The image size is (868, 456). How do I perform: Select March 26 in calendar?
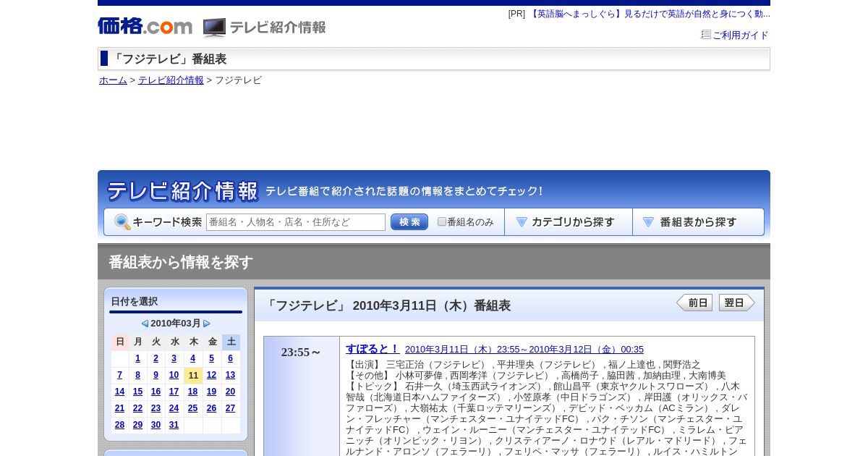point(211,408)
